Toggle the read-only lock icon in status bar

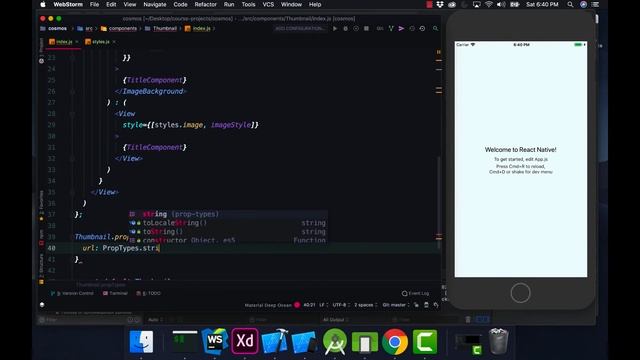(416, 305)
